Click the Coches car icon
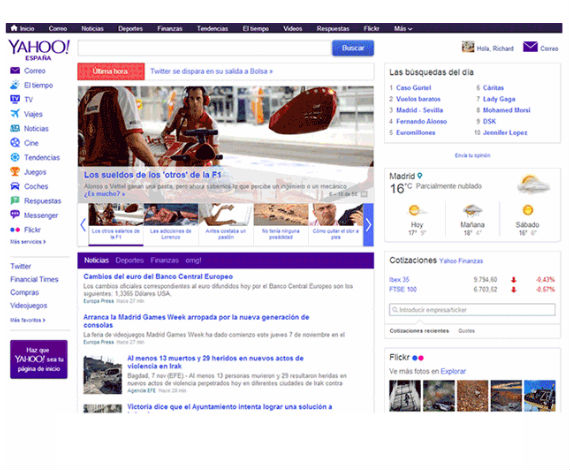Screen dimensions: 570x470 15,186
